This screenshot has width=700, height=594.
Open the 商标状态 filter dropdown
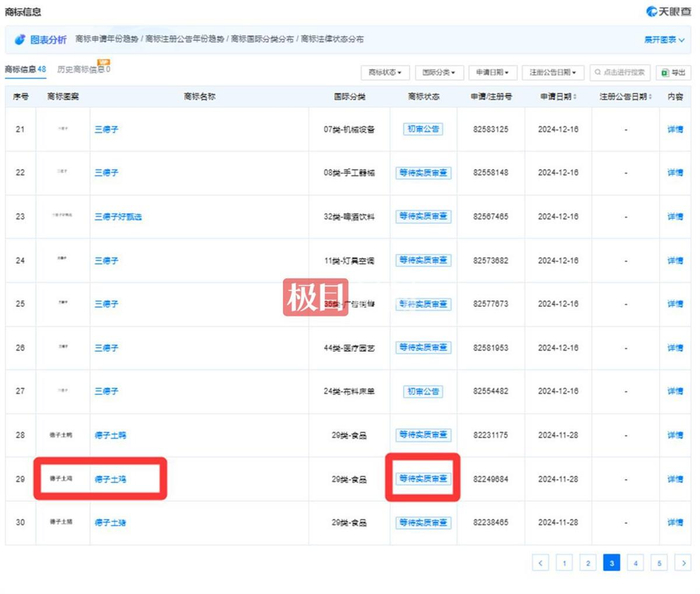(385, 72)
